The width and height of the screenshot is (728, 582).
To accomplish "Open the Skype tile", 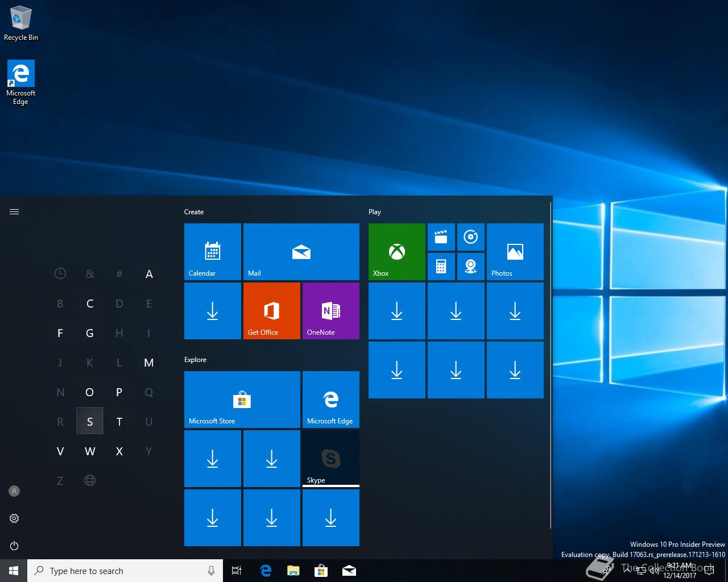I will pyautogui.click(x=331, y=459).
